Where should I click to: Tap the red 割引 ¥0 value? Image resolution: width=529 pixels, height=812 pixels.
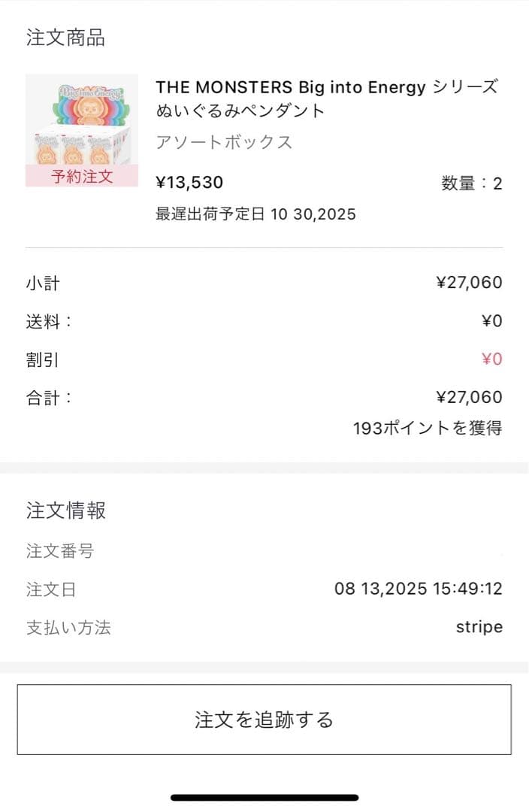(491, 359)
